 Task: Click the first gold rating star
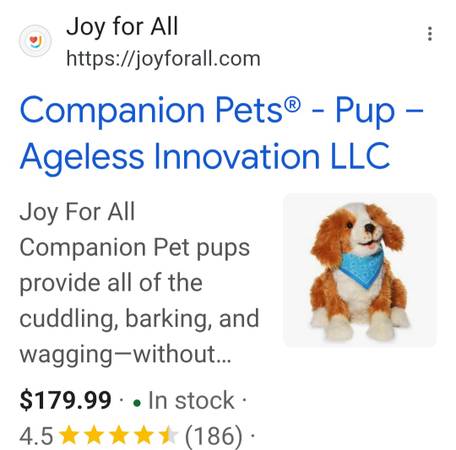point(70,435)
